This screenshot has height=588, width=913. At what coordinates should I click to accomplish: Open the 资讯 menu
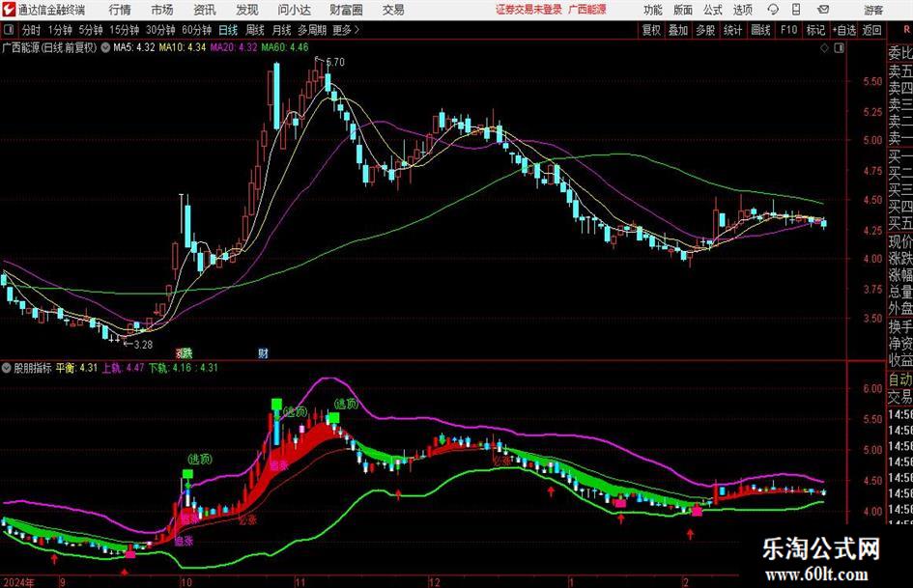205,10
